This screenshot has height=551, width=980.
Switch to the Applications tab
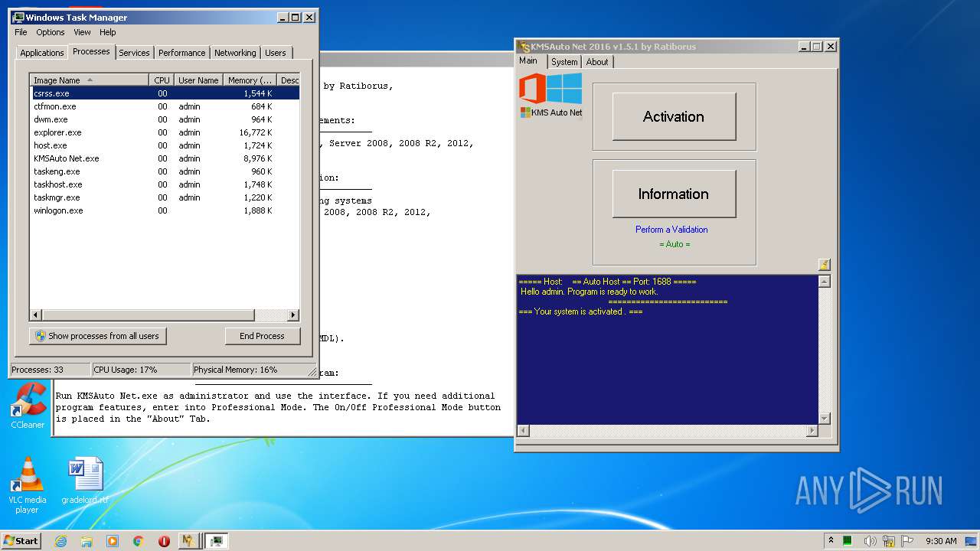pyautogui.click(x=41, y=53)
